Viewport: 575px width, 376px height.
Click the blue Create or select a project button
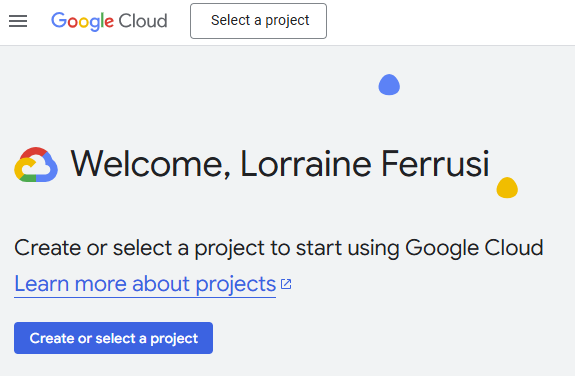point(113,338)
